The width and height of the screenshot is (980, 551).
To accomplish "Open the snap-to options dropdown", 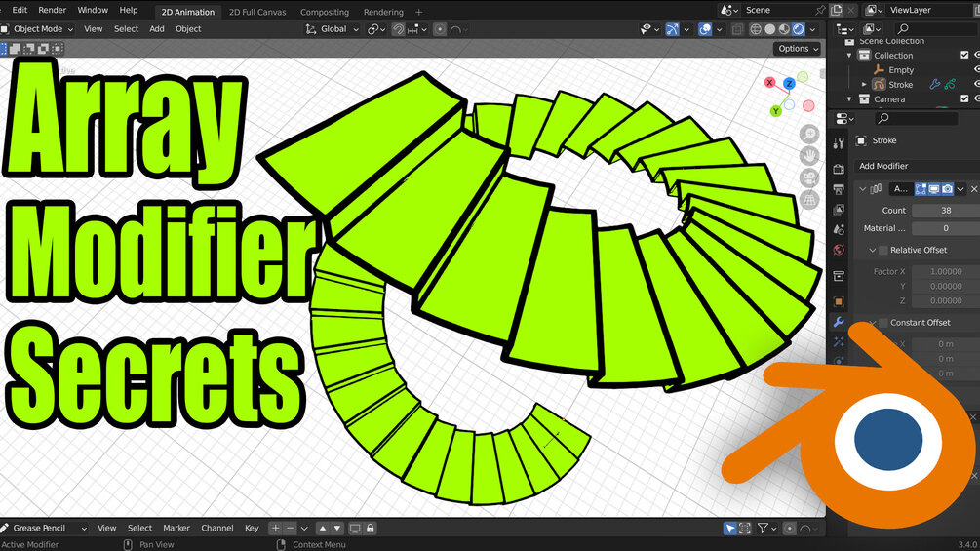I will (417, 29).
